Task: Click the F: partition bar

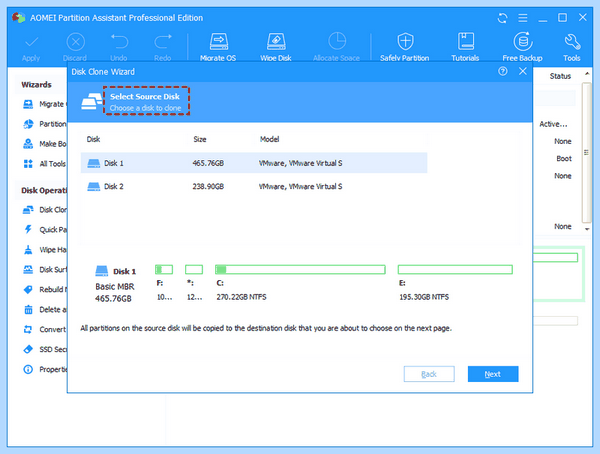Action: coord(164,269)
